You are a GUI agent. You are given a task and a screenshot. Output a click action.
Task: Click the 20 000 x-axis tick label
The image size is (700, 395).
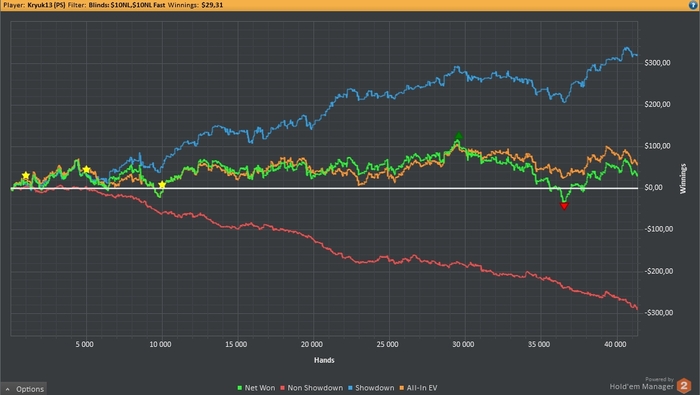[312, 344]
